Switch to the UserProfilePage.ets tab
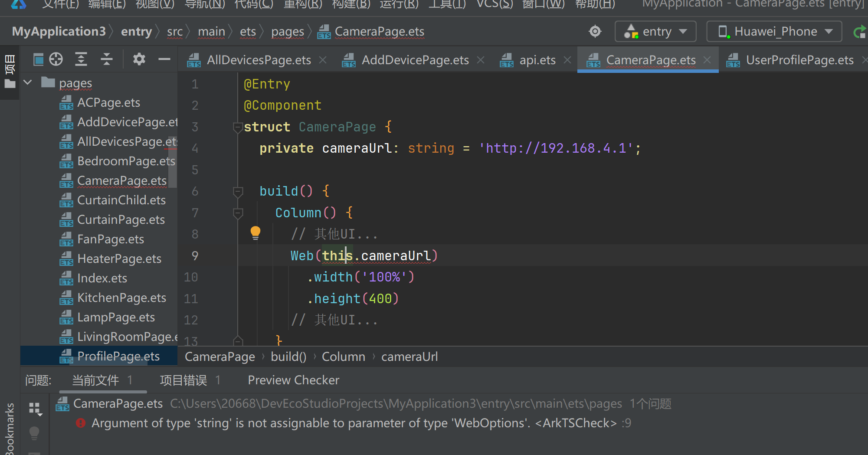This screenshot has height=455, width=868. [x=799, y=60]
